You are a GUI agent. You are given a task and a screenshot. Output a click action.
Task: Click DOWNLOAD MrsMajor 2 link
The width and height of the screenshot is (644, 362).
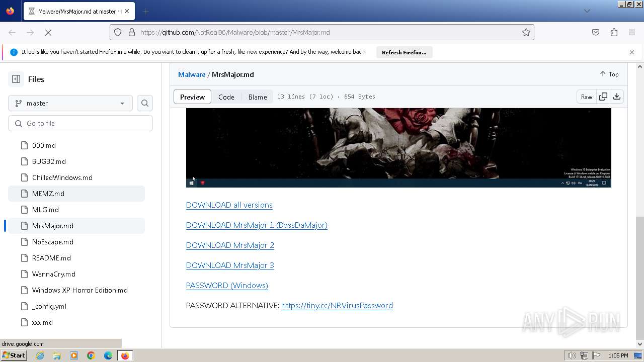(x=230, y=245)
